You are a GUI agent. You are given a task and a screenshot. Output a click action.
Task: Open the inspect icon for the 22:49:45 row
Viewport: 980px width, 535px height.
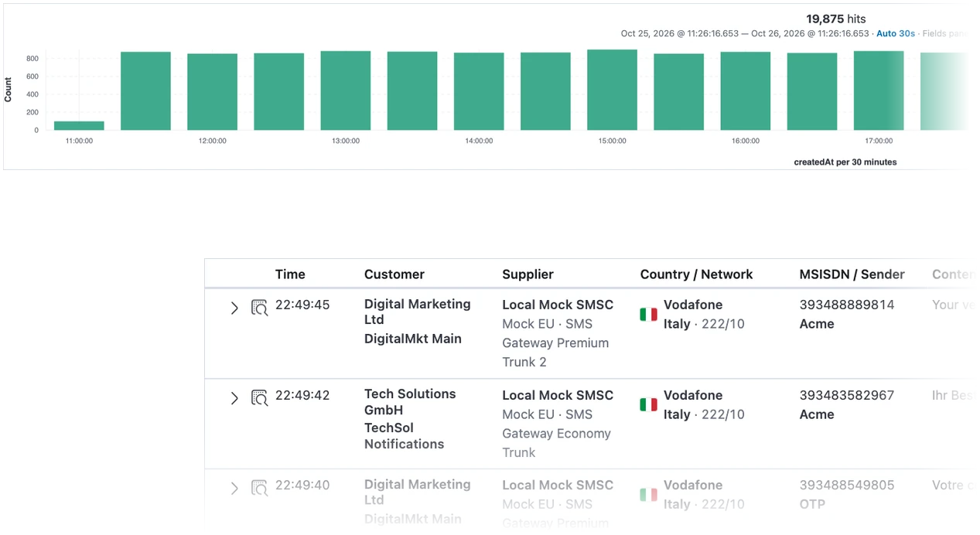pyautogui.click(x=260, y=308)
